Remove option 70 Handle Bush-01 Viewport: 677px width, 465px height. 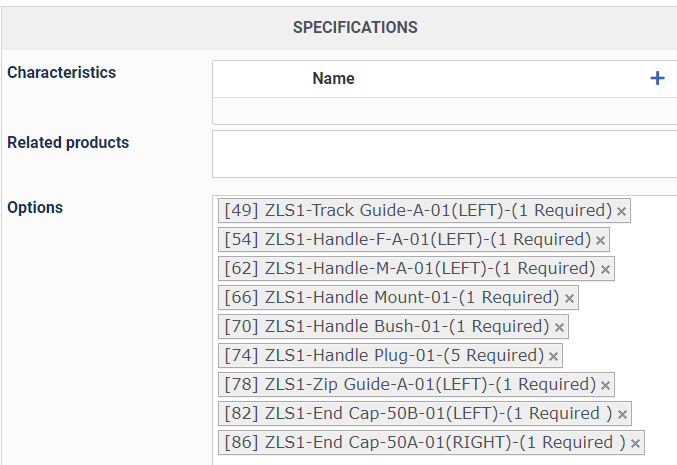click(559, 327)
